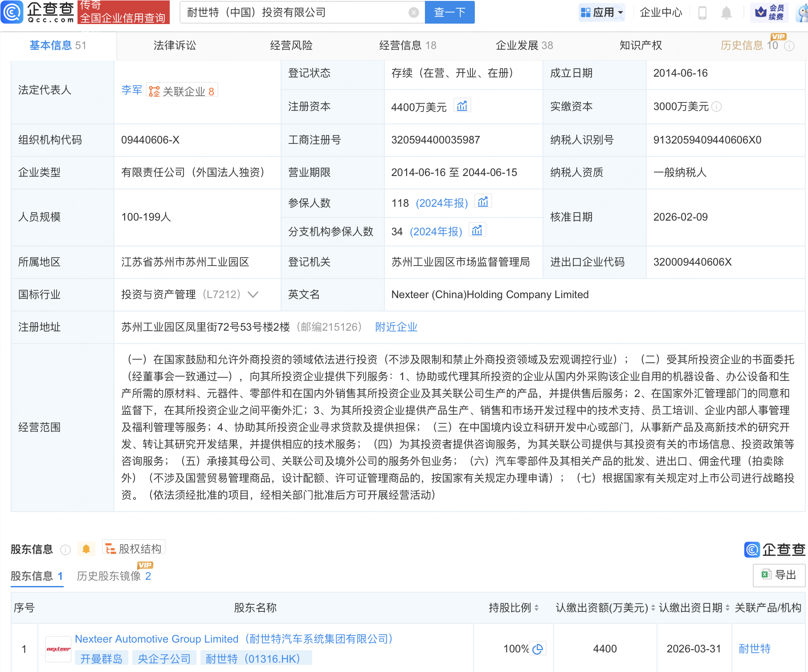Click chart icon beside branch insured count 34

tap(477, 231)
